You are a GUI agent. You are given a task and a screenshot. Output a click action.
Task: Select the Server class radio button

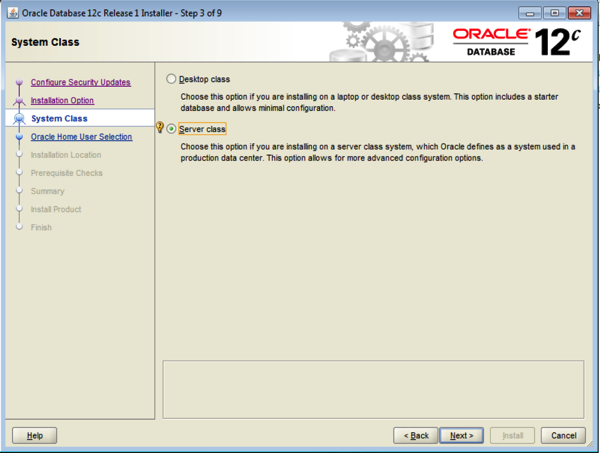[x=171, y=129]
